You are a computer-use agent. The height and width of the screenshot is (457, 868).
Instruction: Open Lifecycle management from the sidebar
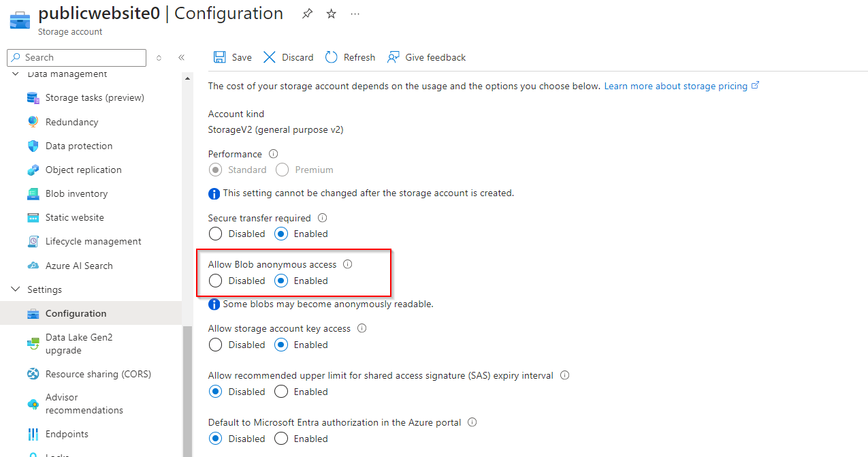pos(93,242)
